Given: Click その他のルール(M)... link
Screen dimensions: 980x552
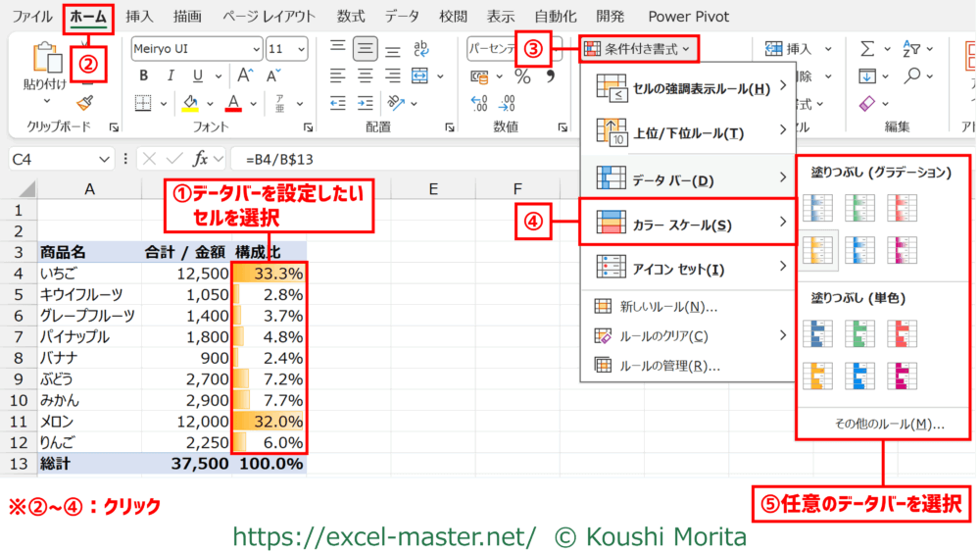Looking at the screenshot, I should (889, 424).
